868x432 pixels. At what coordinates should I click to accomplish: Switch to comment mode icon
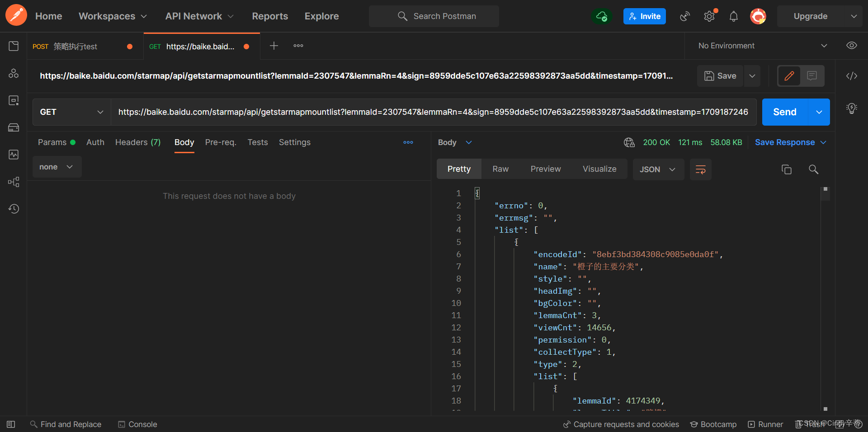[812, 76]
